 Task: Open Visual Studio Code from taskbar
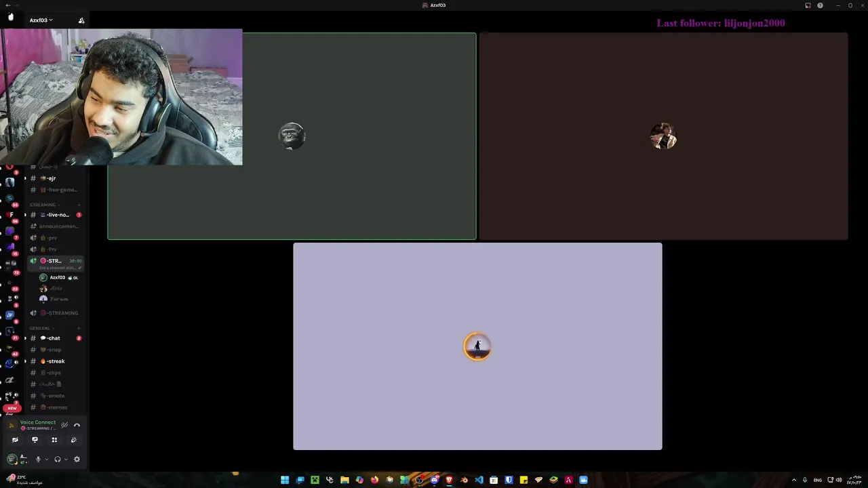(x=479, y=480)
